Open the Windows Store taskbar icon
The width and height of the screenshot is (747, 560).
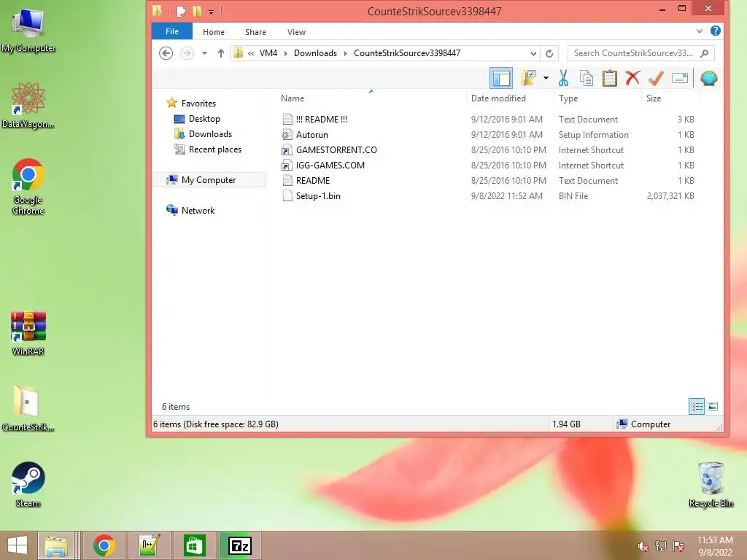click(194, 545)
